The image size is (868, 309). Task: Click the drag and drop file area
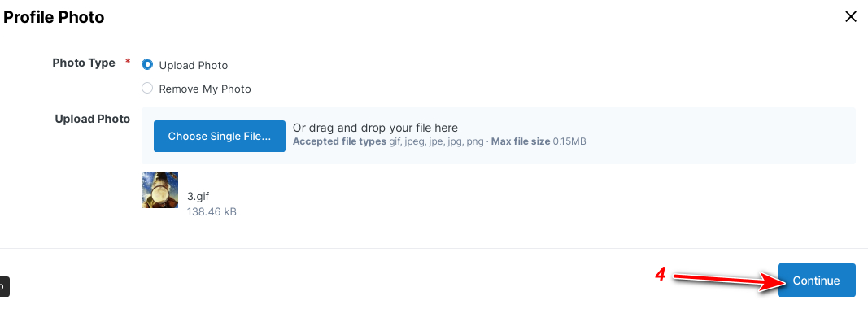(x=498, y=136)
